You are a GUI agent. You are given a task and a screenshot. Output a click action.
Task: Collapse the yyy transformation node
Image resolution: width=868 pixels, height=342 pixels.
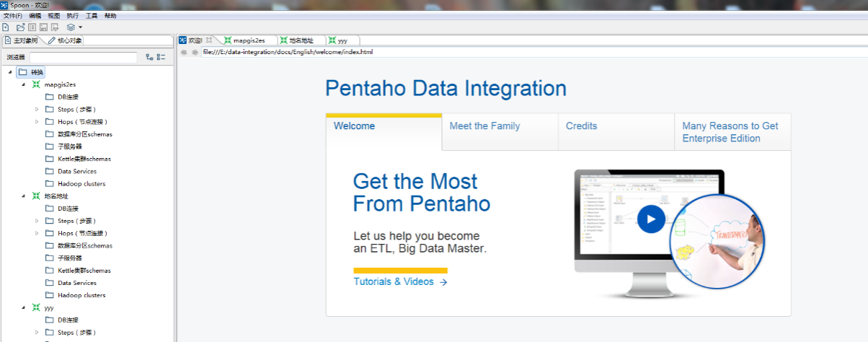23,307
